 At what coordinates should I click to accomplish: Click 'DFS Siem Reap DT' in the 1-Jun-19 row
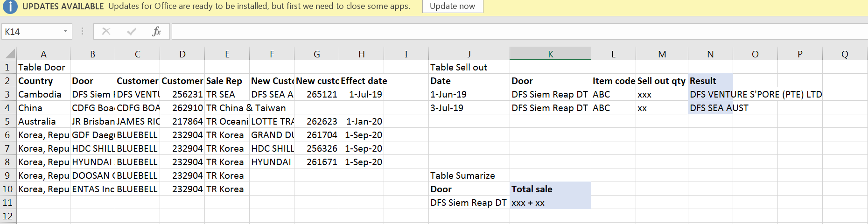550,94
